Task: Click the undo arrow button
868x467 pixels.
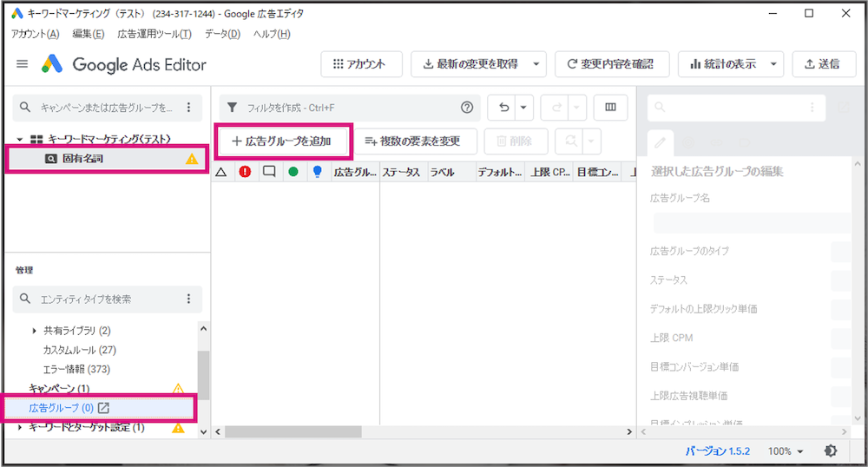Action: click(x=503, y=108)
